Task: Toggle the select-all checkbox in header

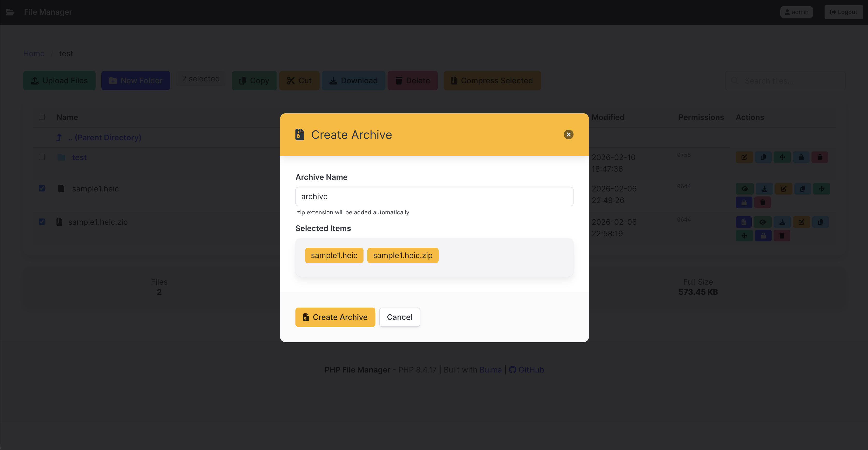Action: 42,117
